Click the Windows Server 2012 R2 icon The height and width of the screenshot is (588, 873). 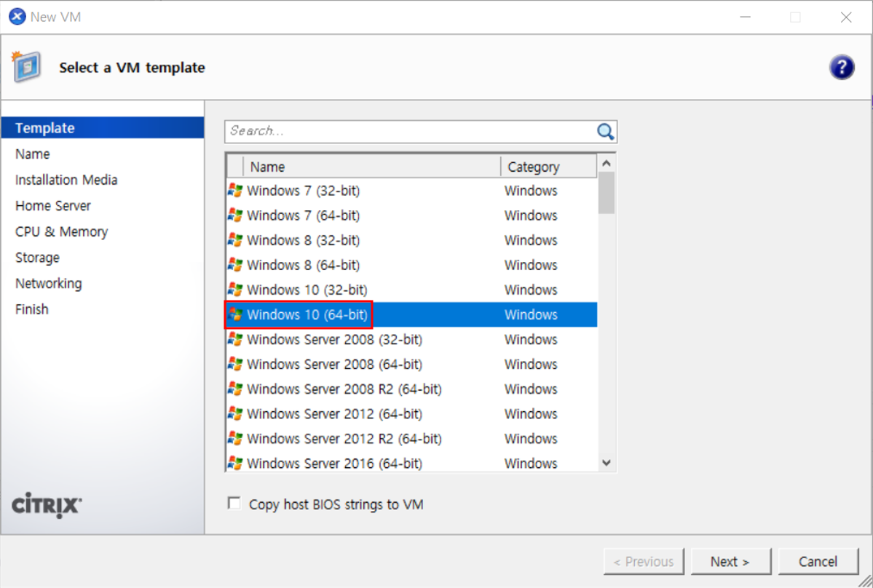point(235,438)
